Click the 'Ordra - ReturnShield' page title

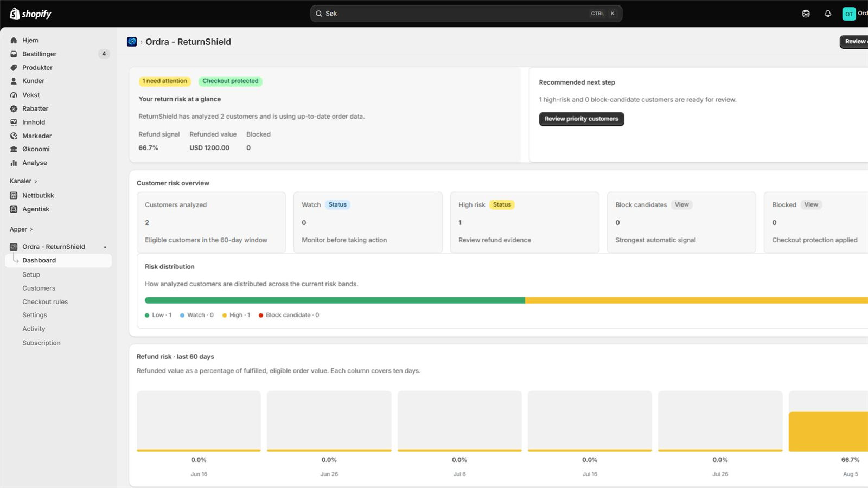tap(188, 42)
